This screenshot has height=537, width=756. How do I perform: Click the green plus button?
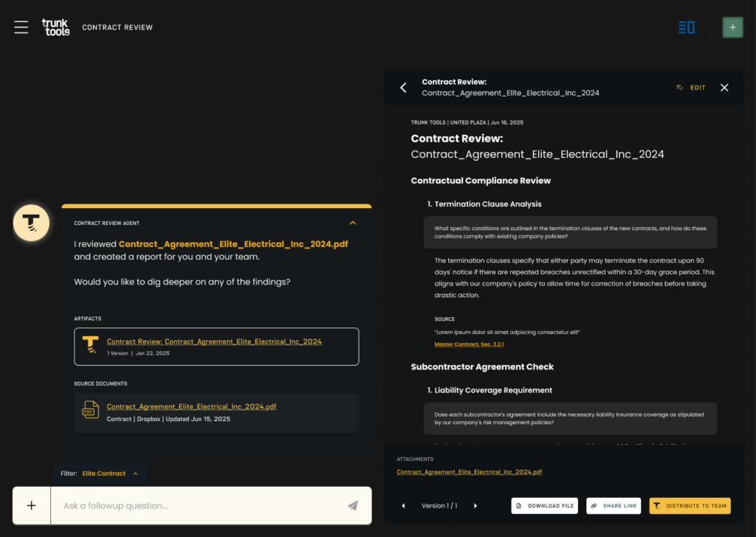tap(732, 27)
